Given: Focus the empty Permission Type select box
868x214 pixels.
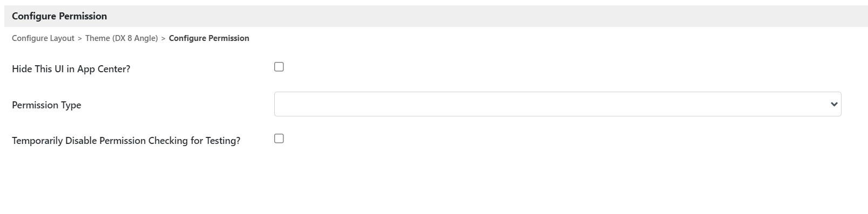Looking at the screenshot, I should [x=558, y=104].
